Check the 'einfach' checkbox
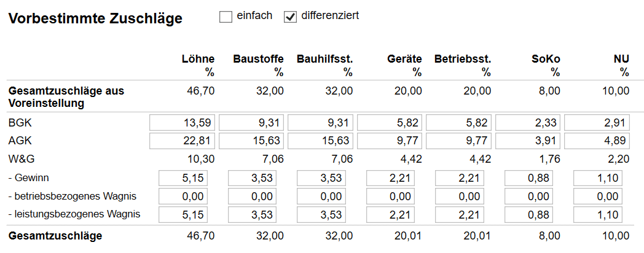Screen dimensions: 644x253 tap(226, 17)
